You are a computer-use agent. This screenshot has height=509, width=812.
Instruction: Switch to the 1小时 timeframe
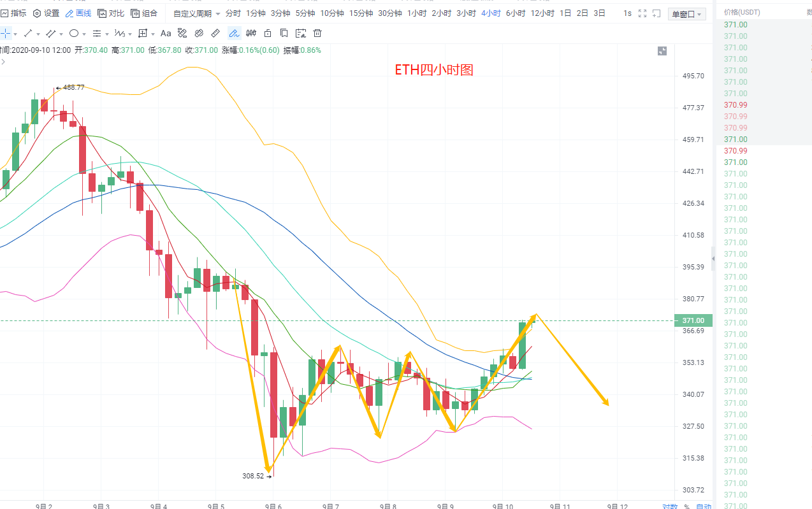[417, 13]
